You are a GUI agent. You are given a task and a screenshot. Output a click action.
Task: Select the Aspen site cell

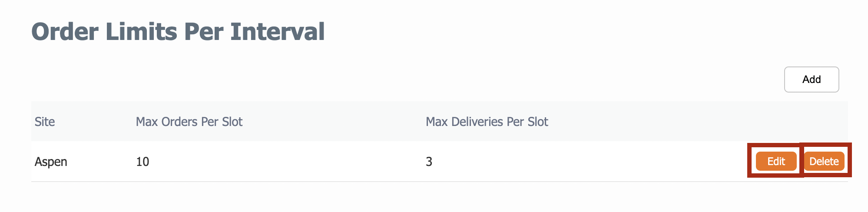coord(51,162)
